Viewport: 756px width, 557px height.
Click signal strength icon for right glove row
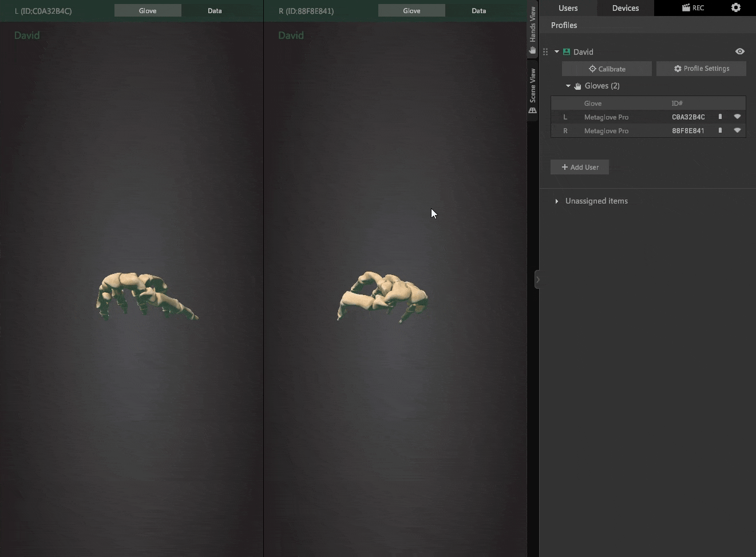[737, 130]
